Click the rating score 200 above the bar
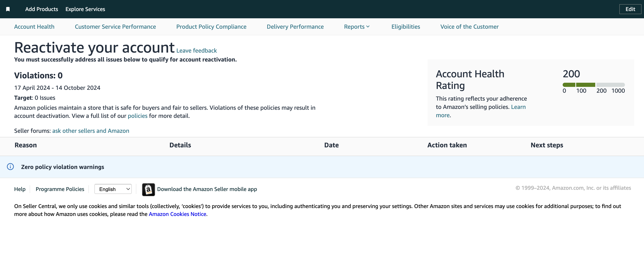 point(571,74)
